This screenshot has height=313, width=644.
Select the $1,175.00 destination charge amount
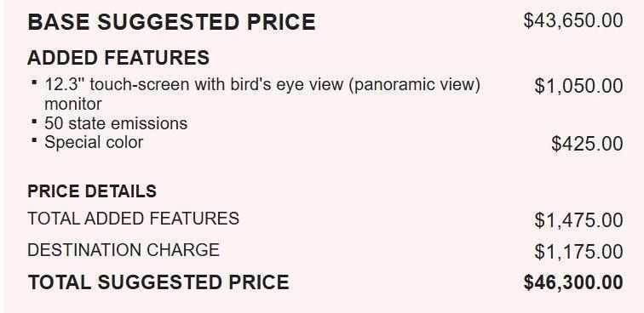578,252
